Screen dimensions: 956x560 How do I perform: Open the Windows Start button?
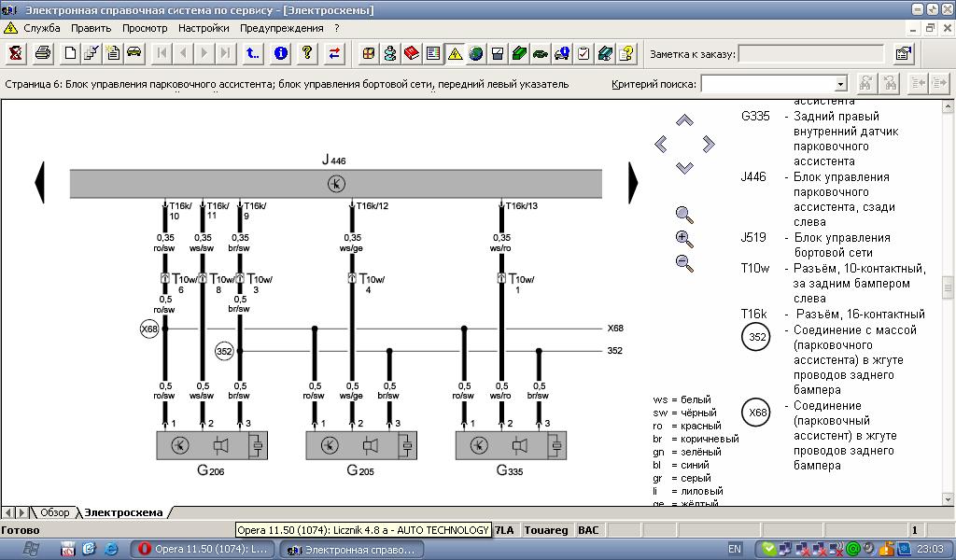[x=29, y=549]
